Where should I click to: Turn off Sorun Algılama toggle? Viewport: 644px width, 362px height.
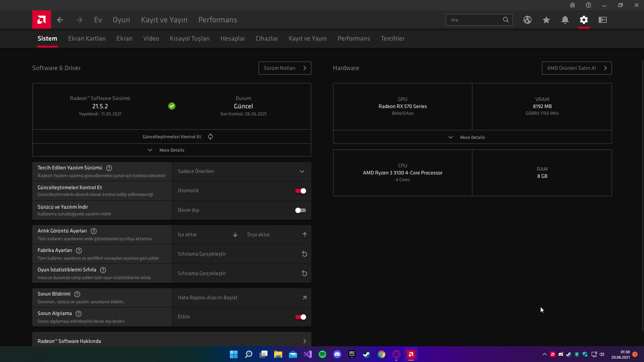coord(300,317)
